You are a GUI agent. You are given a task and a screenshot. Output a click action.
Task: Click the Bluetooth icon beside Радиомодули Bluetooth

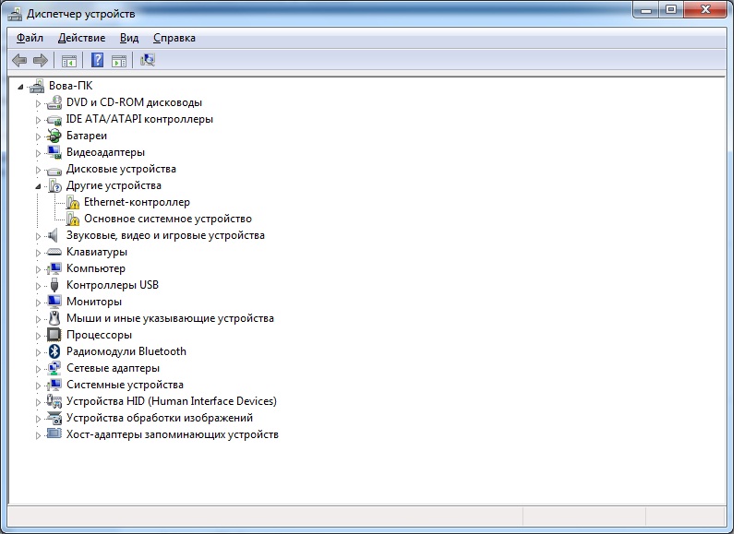54,351
